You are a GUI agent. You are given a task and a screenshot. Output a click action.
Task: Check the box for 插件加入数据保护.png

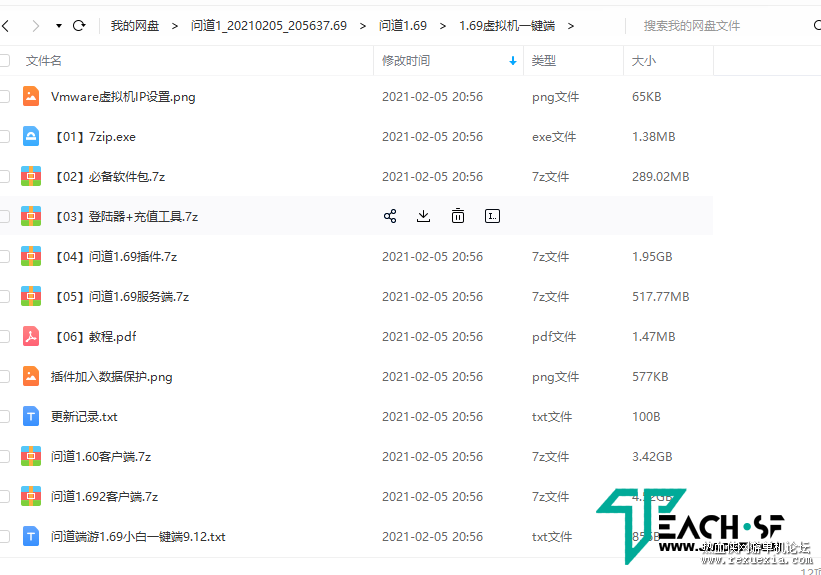(5, 377)
